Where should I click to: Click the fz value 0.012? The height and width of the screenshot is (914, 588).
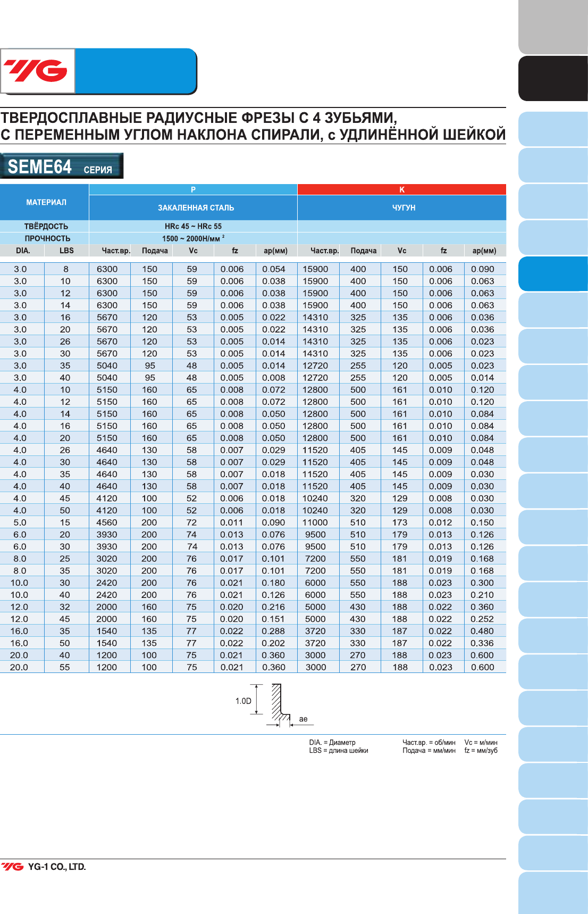click(441, 522)
